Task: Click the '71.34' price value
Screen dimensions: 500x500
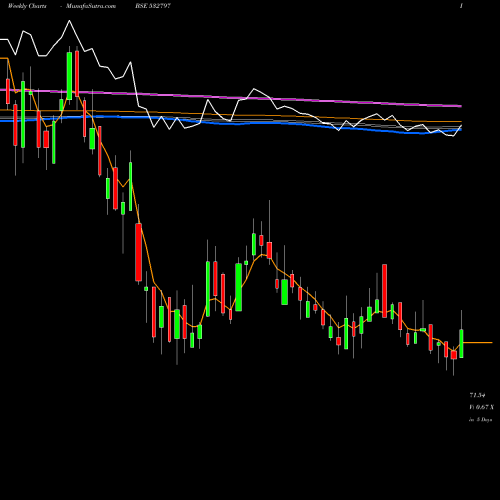Action: tap(477, 395)
